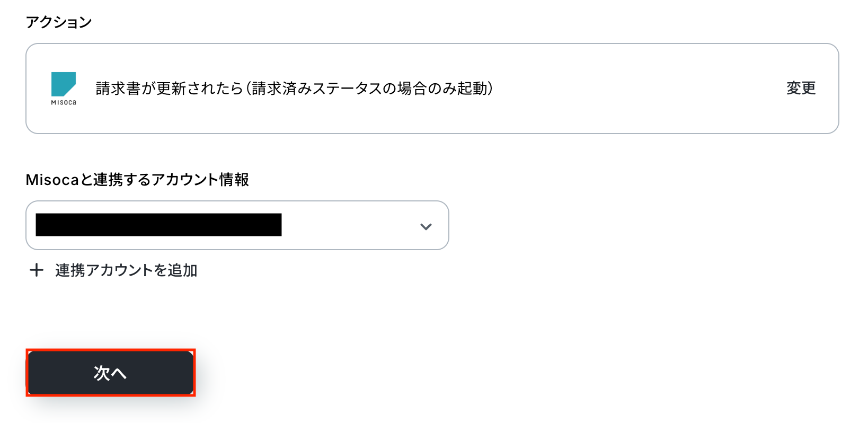Click the 連携アカウントを追加 link text

tap(126, 270)
